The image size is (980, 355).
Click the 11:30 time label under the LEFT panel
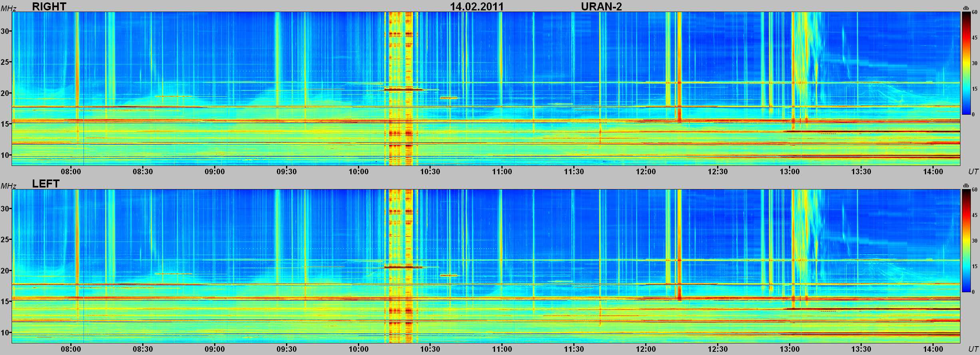pos(574,349)
